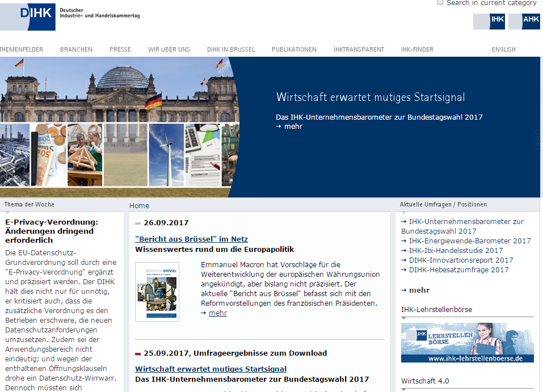Viewport: 543px width, 392px height.
Task: Select the text 25.09.2017, Umfrageergebnisse zum Download
Action: click(x=235, y=353)
